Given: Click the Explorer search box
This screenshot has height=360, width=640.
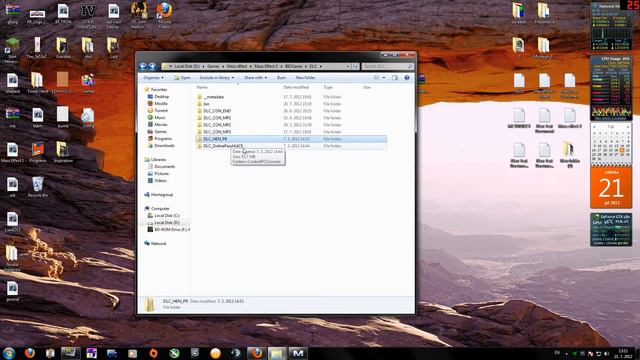Looking at the screenshot, I should point(387,66).
